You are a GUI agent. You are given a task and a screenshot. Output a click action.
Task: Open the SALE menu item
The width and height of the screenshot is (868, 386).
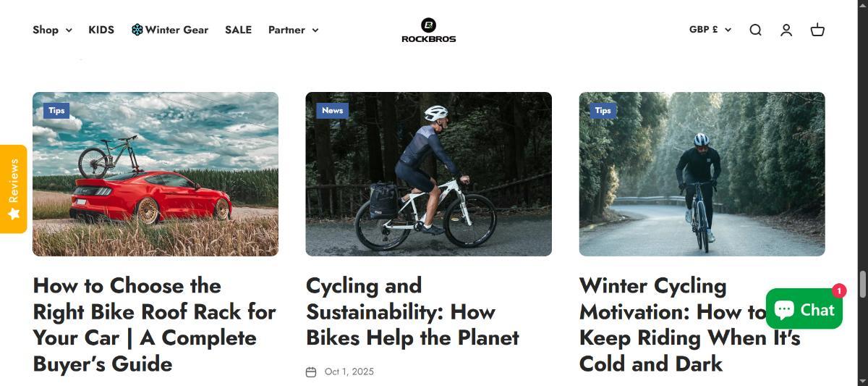click(x=238, y=30)
